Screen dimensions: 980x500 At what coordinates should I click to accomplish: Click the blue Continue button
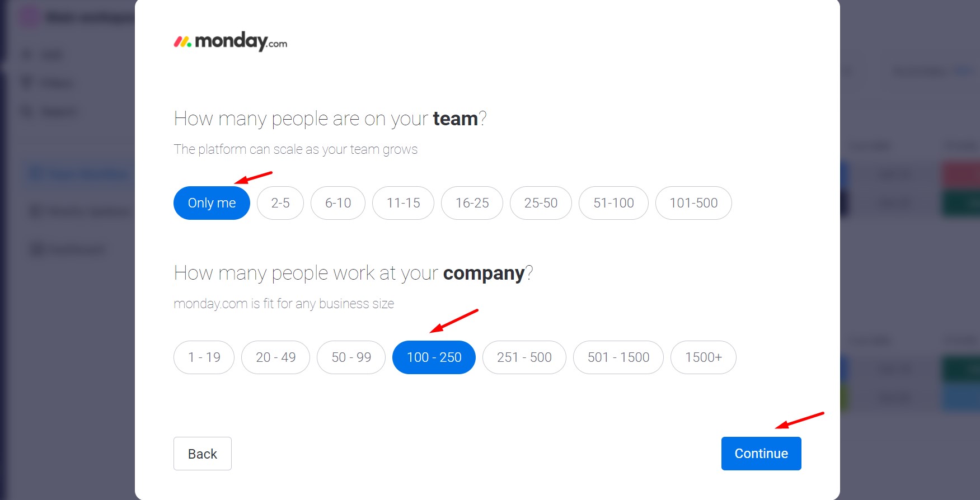click(761, 454)
